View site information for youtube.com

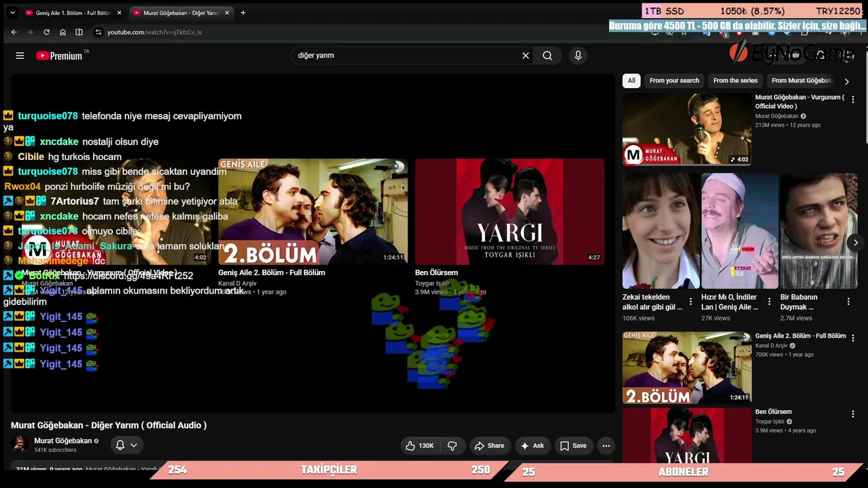pyautogui.click(x=98, y=32)
